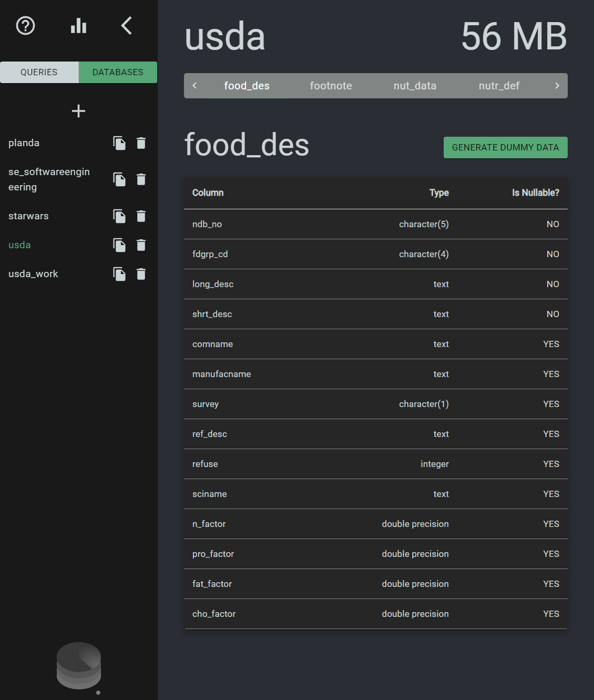Click the usda page title
This screenshot has height=700, width=594.
[x=225, y=36]
